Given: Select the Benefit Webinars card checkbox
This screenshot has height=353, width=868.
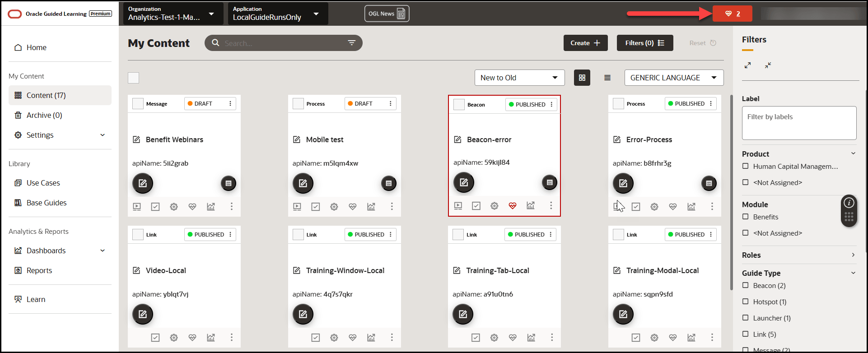Looking at the screenshot, I should [x=138, y=103].
